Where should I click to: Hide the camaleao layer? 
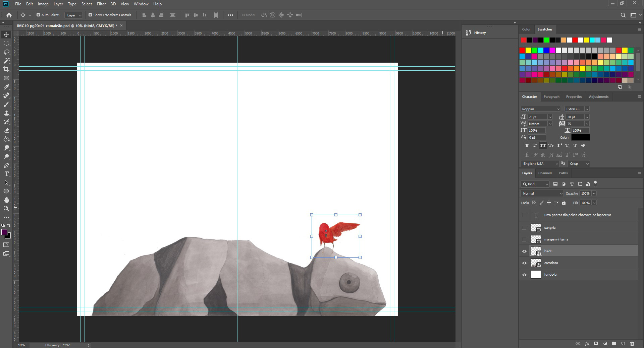pyautogui.click(x=524, y=263)
